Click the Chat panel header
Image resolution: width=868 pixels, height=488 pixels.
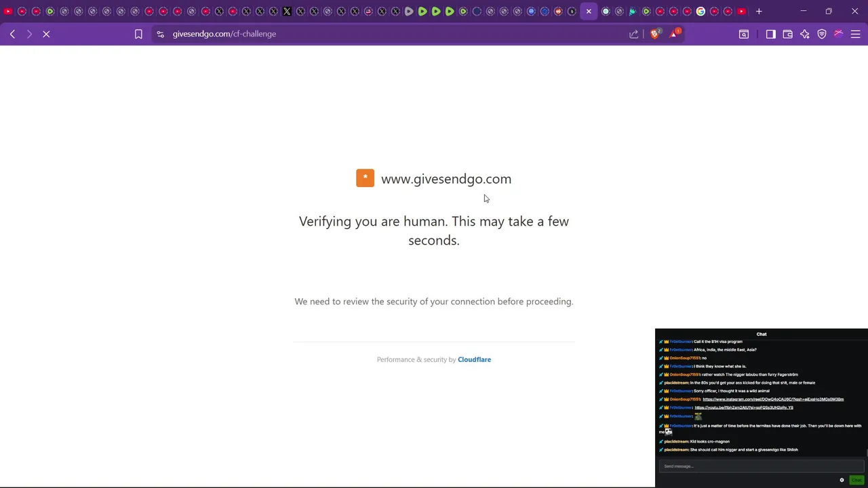tap(762, 334)
